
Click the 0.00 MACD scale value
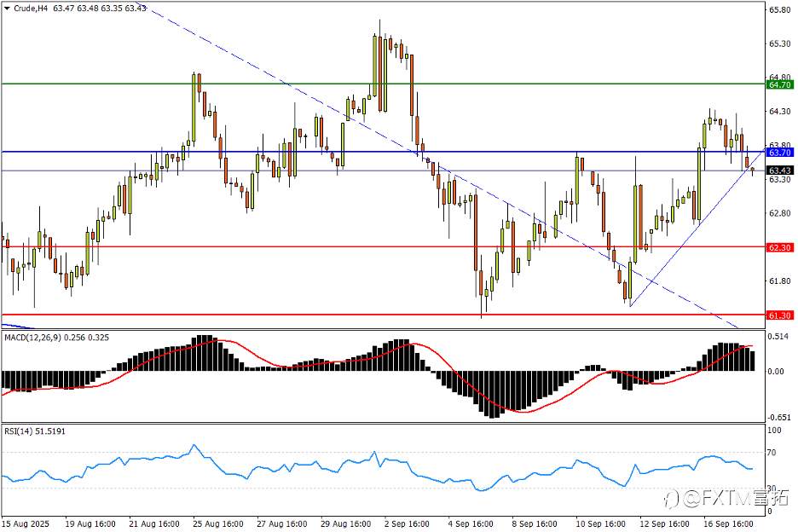(x=776, y=372)
